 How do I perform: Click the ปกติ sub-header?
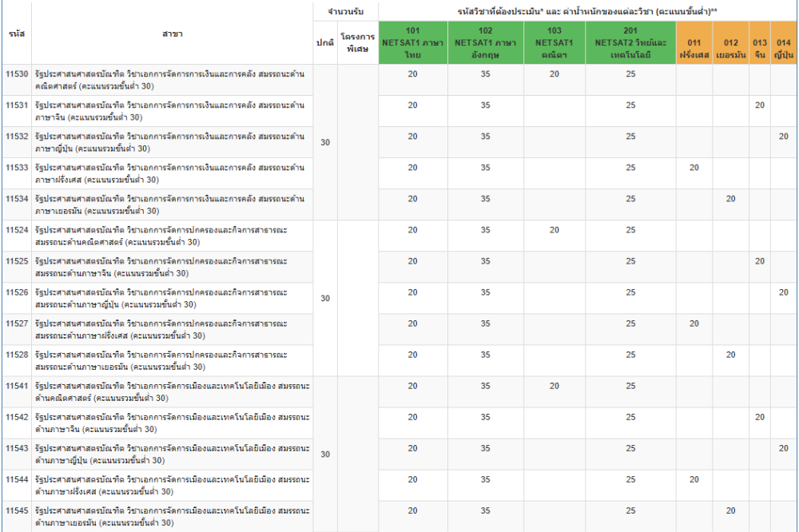[324, 42]
